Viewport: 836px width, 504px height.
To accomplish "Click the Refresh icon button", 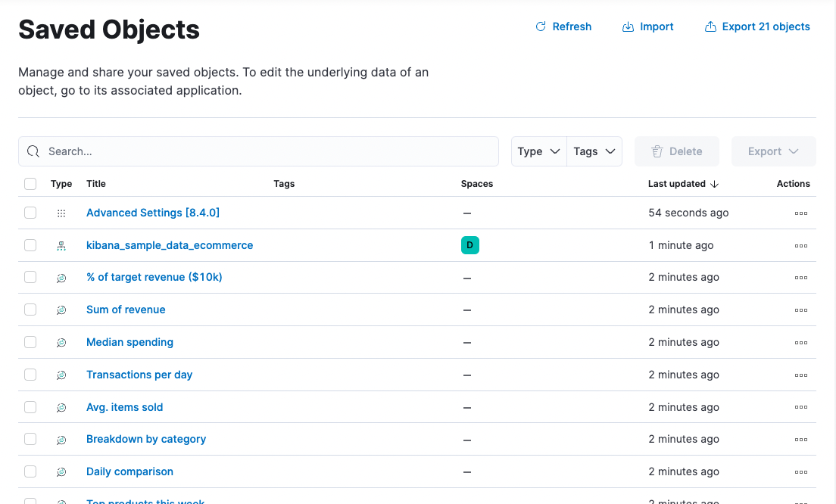I will [541, 26].
